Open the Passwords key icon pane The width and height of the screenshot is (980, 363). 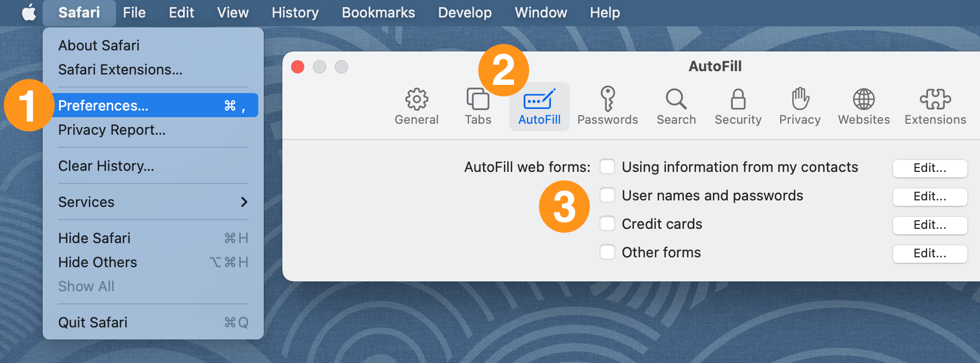tap(607, 107)
